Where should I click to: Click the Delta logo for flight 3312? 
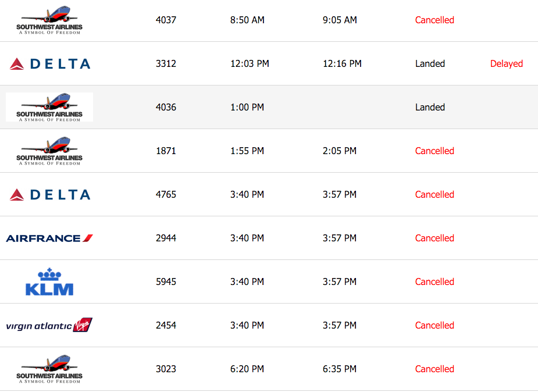[x=50, y=64]
